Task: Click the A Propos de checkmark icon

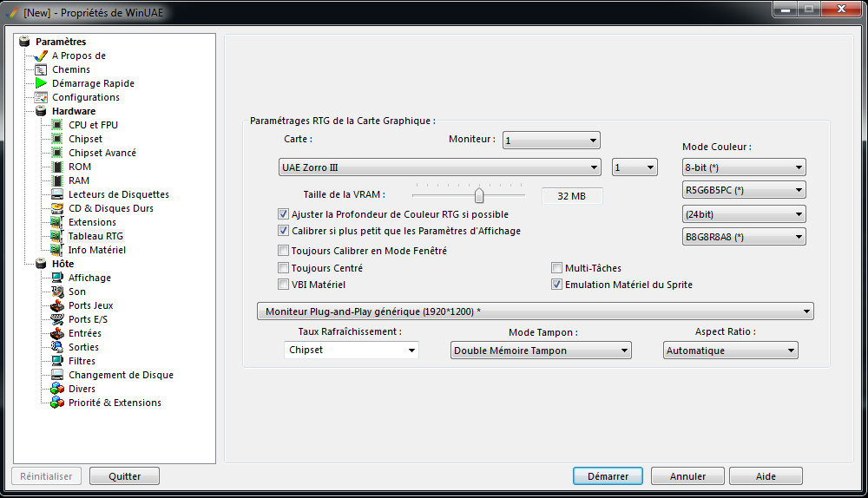Action: pos(41,56)
